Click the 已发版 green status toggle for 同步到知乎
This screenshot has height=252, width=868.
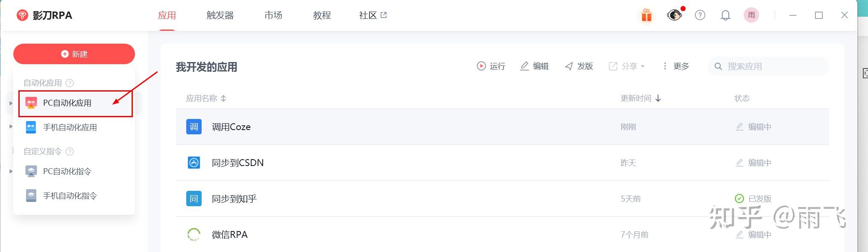pos(739,199)
